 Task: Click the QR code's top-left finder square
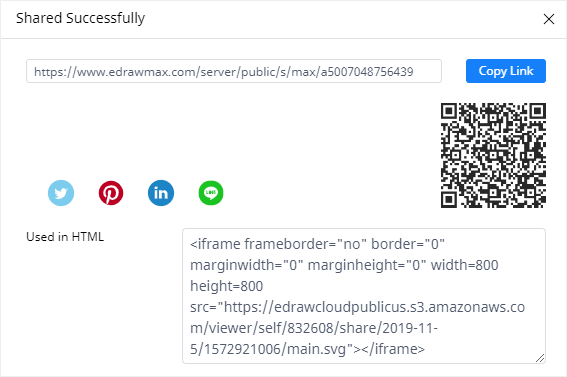[449, 111]
